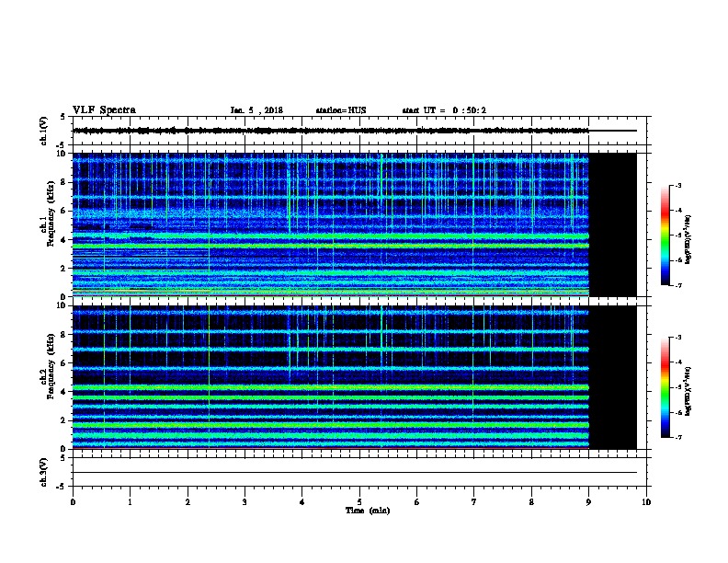Click the '8' tick on time axis

click(531, 501)
